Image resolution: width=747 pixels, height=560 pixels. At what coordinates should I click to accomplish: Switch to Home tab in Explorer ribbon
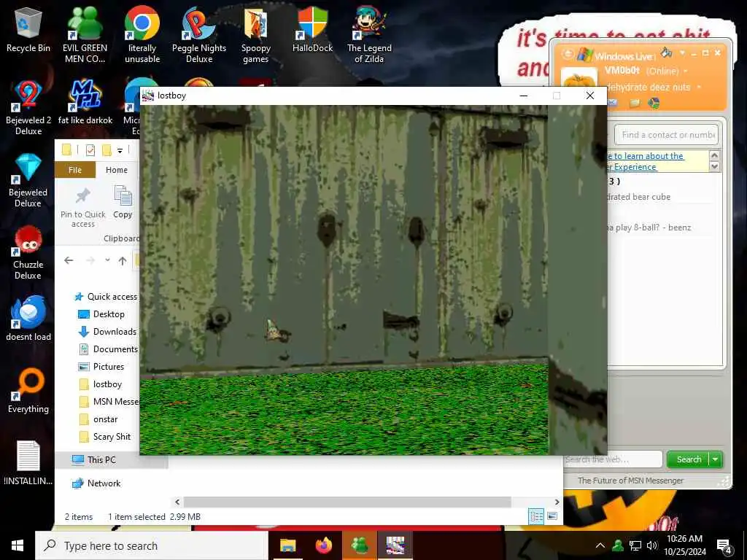tap(117, 169)
